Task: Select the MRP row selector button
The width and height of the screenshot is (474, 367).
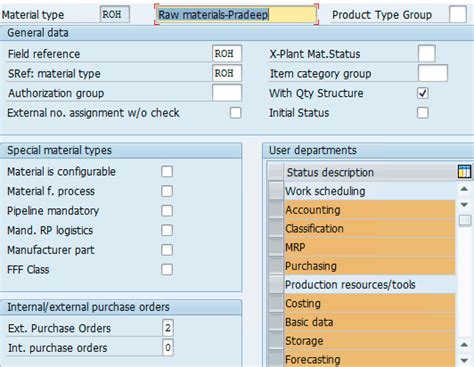Action: (276, 247)
